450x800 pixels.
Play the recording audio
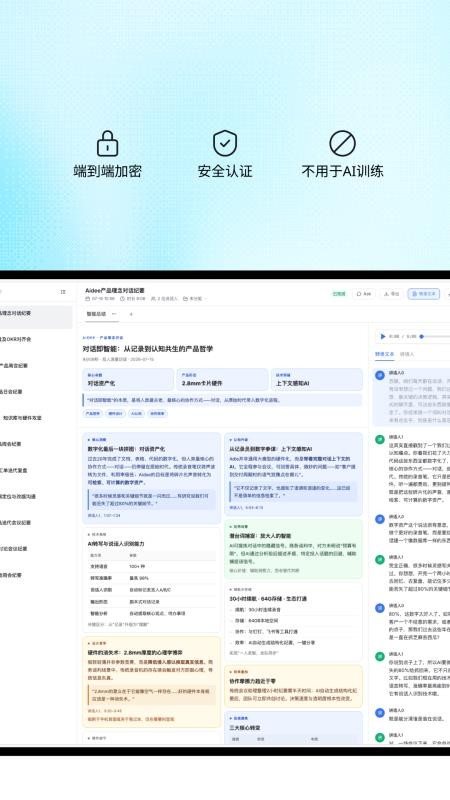tap(383, 336)
